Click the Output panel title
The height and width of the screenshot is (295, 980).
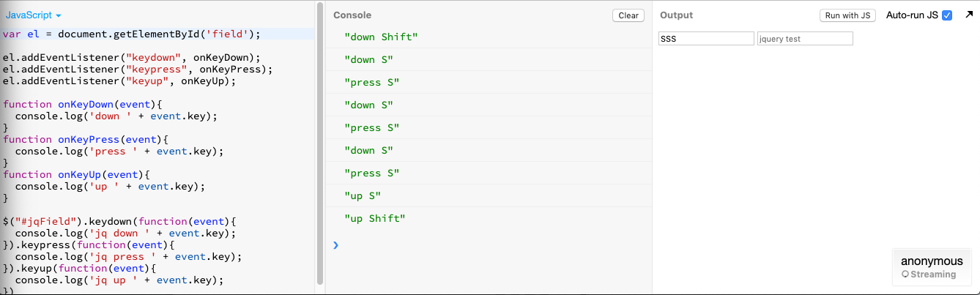click(x=676, y=15)
